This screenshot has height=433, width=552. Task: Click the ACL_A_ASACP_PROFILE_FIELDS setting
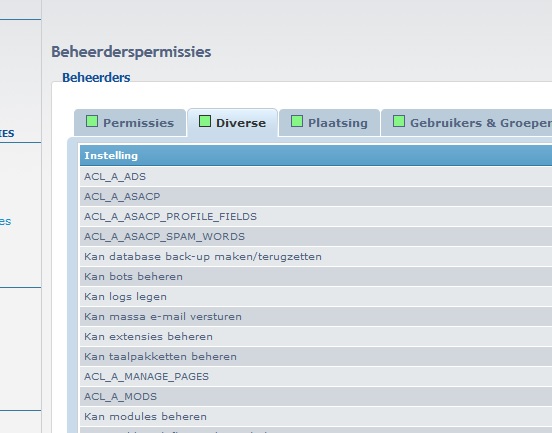[316, 216]
